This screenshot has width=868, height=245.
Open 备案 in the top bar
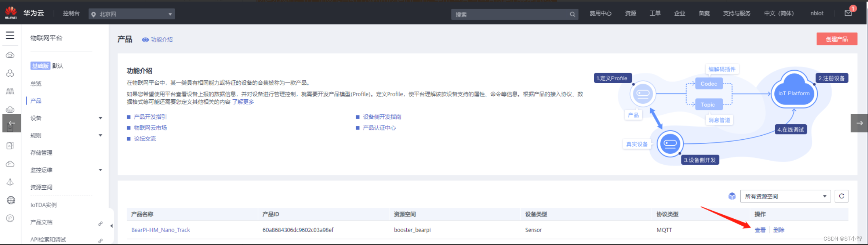click(704, 13)
